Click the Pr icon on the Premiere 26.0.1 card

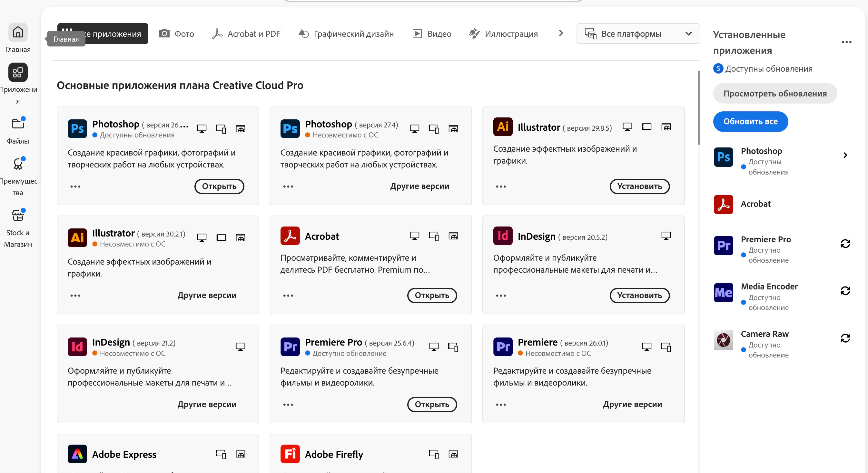(503, 347)
